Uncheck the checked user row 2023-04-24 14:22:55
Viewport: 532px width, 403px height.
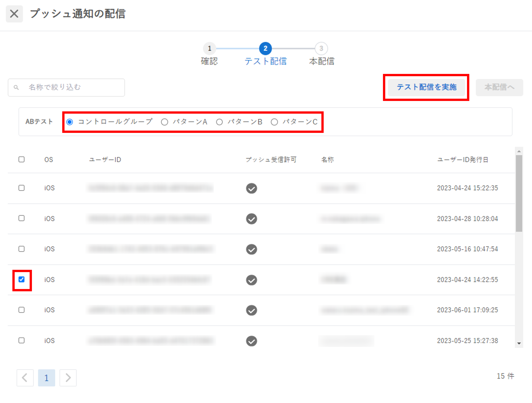tap(21, 279)
